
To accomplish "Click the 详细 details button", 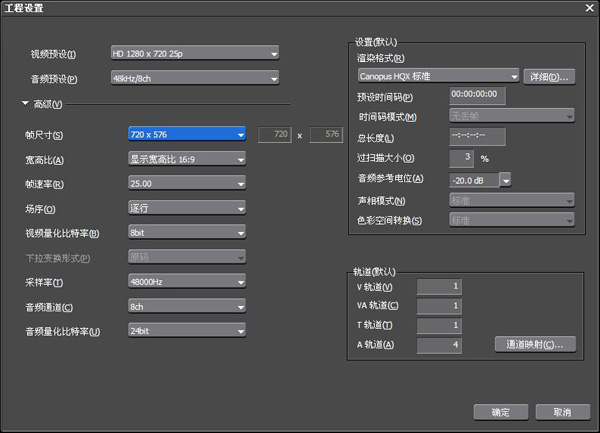I will click(x=549, y=77).
